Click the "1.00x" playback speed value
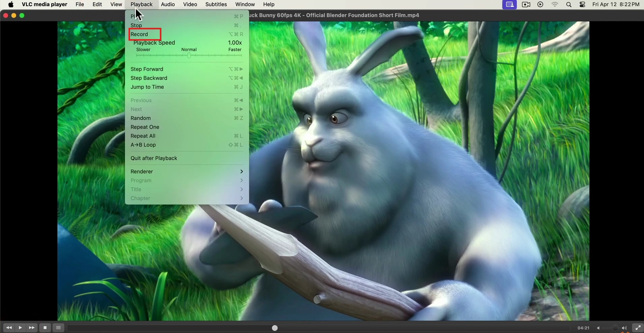 (235, 43)
